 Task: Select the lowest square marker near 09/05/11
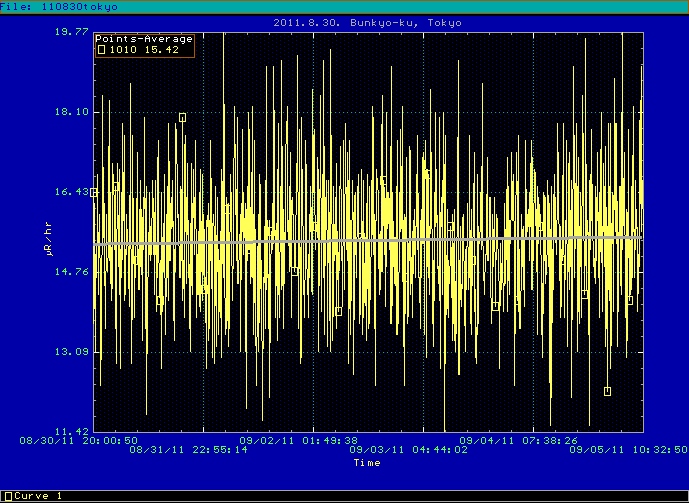pos(607,391)
